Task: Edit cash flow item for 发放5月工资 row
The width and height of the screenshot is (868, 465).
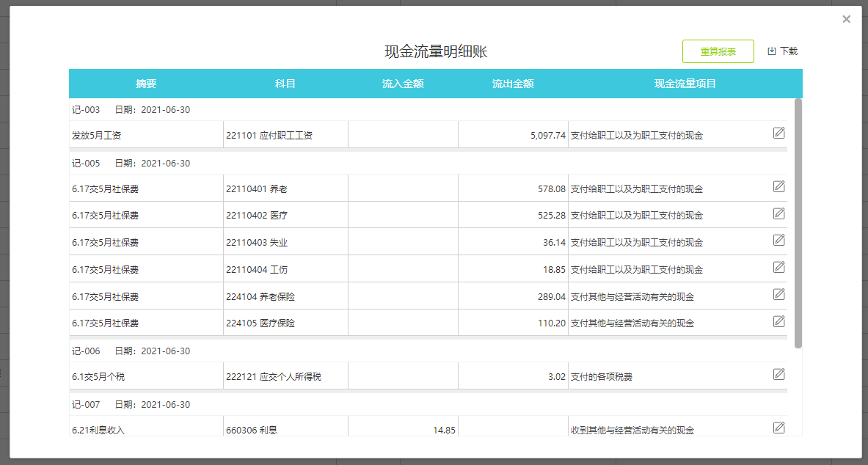Action: point(779,132)
